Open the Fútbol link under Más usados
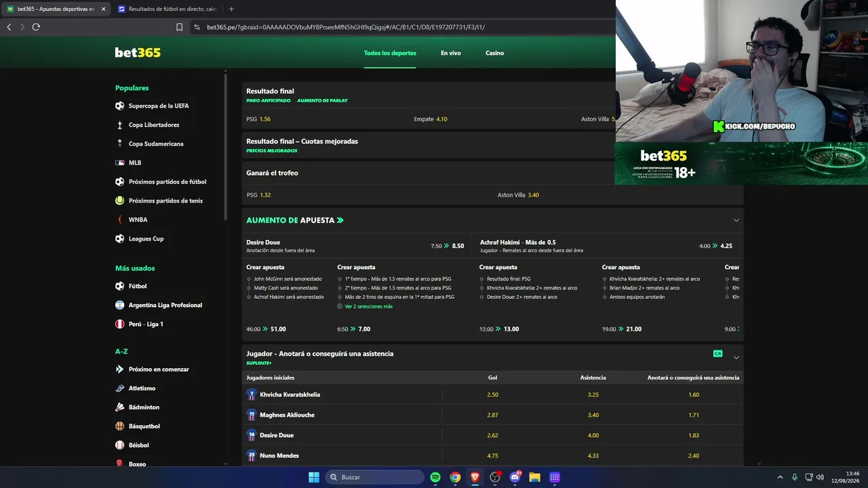Image resolution: width=868 pixels, height=488 pixels. pyautogui.click(x=138, y=286)
